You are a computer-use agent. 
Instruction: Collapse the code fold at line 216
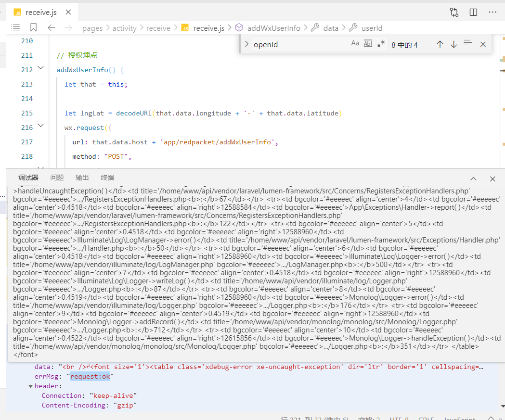40,126
